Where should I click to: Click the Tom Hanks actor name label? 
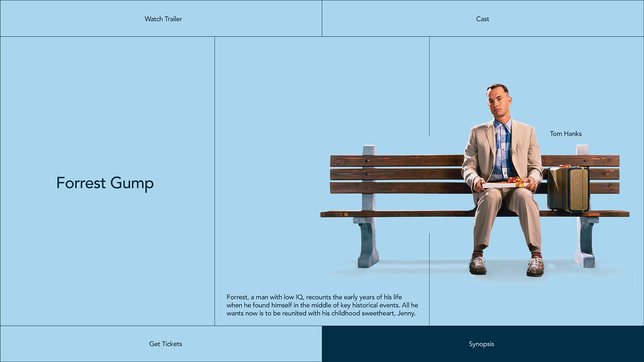tap(566, 134)
